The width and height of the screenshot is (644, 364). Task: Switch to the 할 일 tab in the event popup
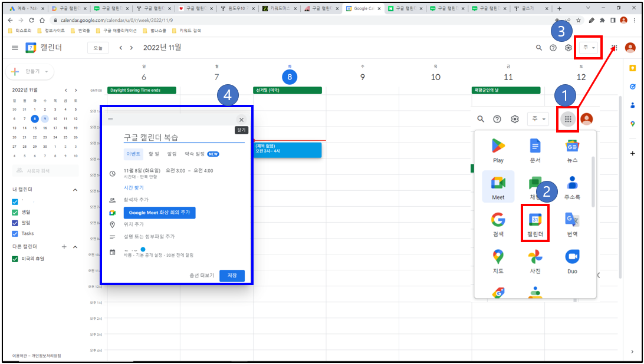(x=153, y=153)
